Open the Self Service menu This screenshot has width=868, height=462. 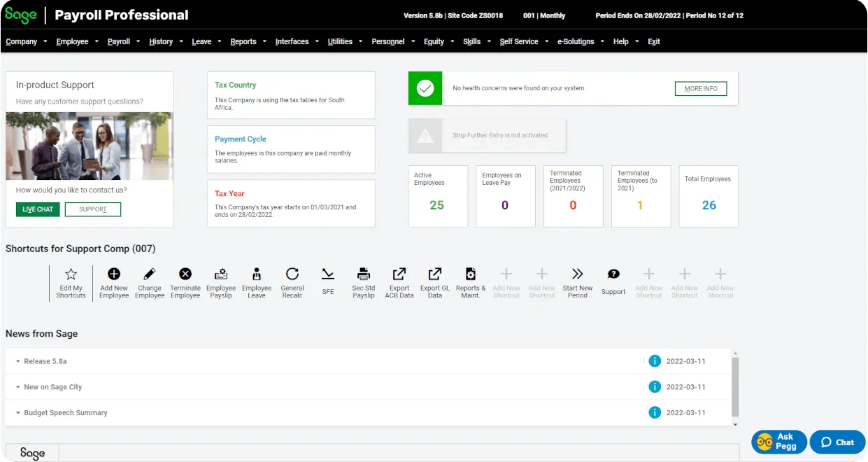519,41
